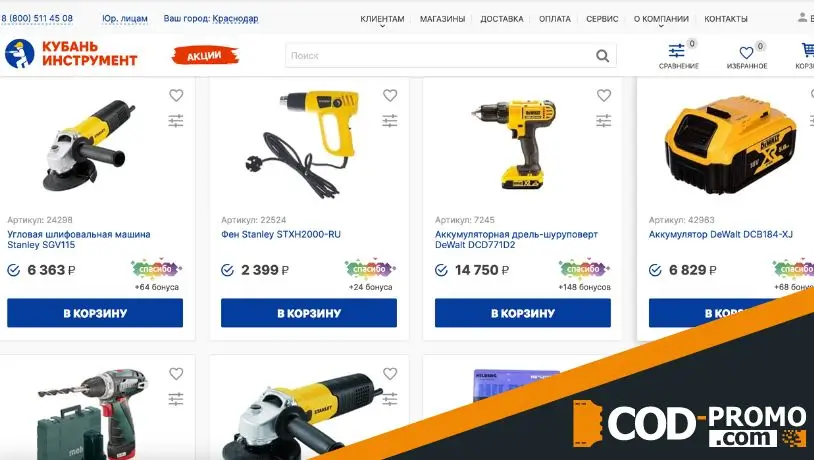
Task: Expand the О компании dropdown menu
Action: 661,19
